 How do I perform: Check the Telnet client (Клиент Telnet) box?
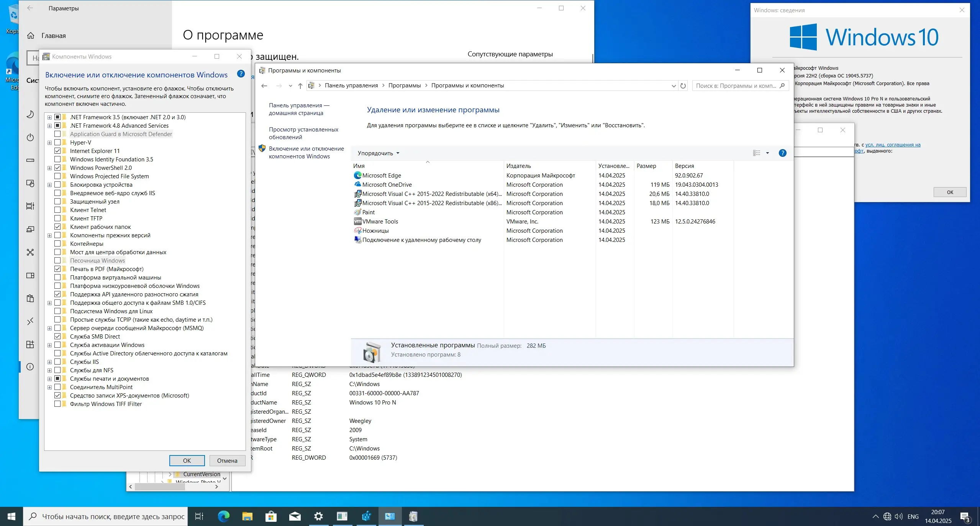57,210
